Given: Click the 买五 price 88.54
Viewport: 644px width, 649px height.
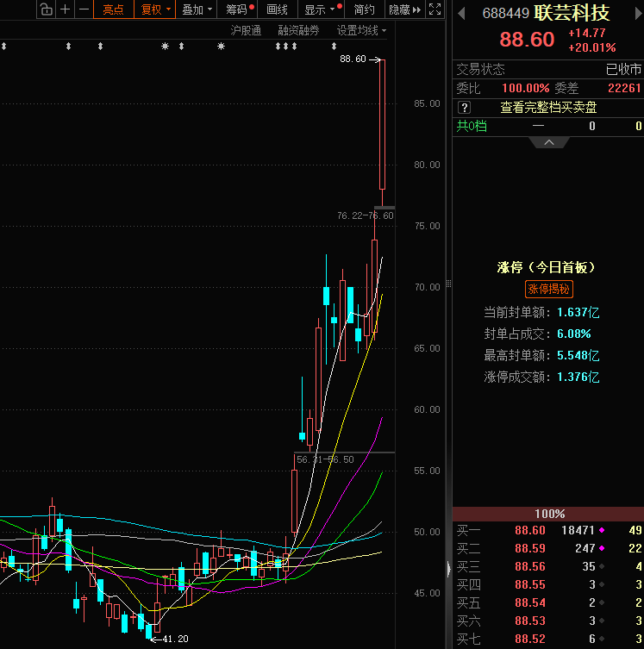Looking at the screenshot, I should click(x=529, y=602).
